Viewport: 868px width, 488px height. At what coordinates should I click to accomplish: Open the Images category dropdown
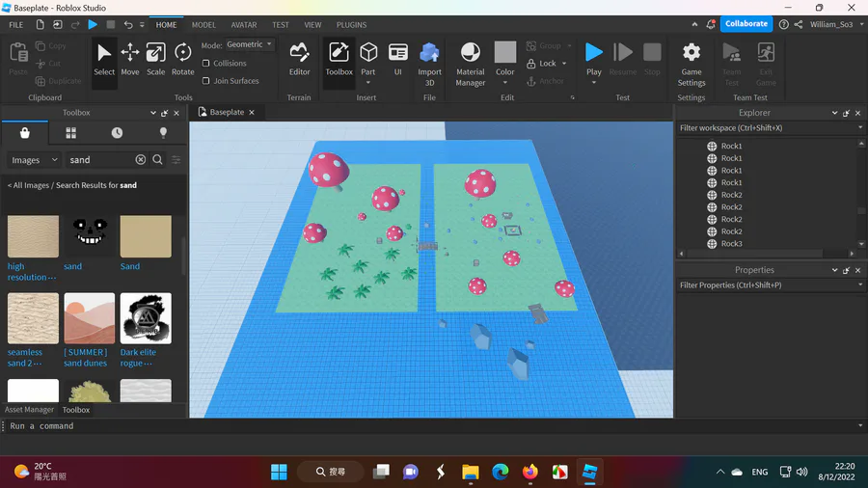[34, 159]
